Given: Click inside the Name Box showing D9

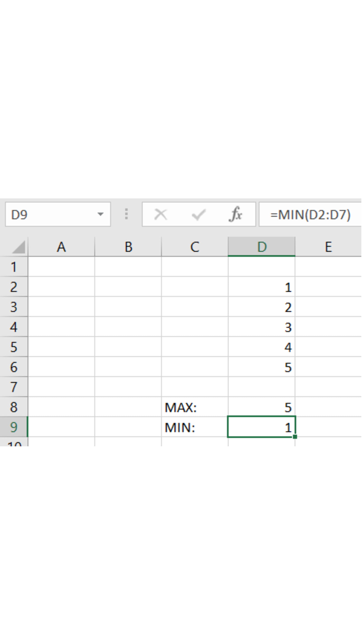Looking at the screenshot, I should pos(50,214).
